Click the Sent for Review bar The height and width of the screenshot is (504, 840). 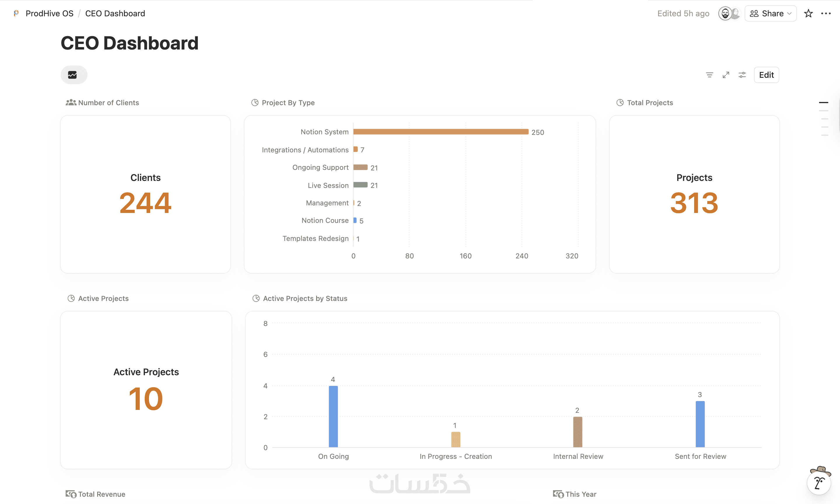tap(700, 424)
